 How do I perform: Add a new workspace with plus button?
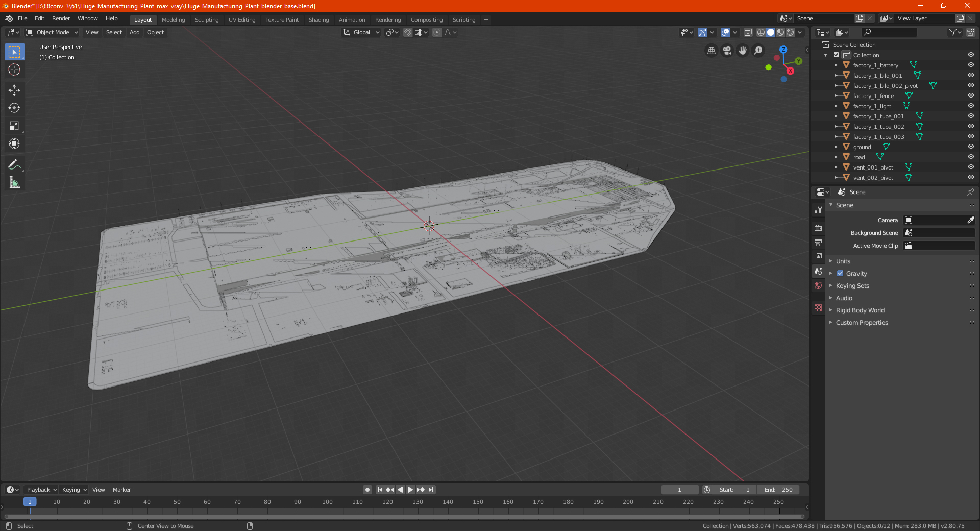point(486,20)
